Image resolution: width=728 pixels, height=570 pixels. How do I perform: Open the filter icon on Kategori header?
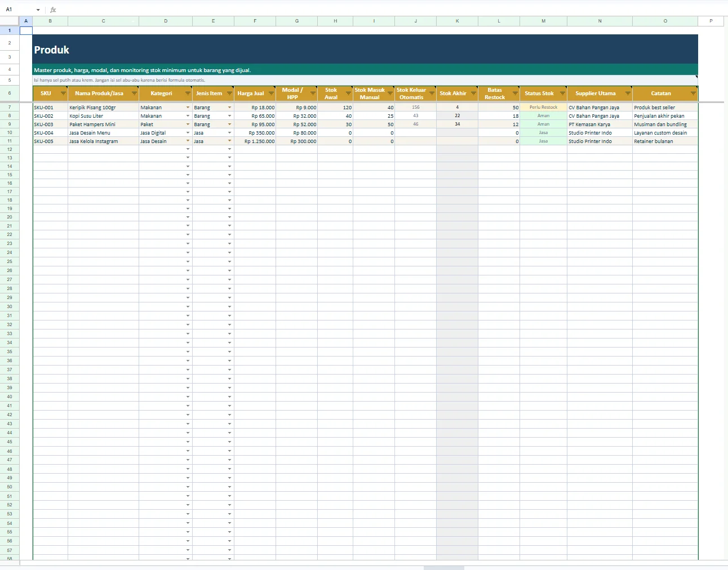click(x=188, y=93)
